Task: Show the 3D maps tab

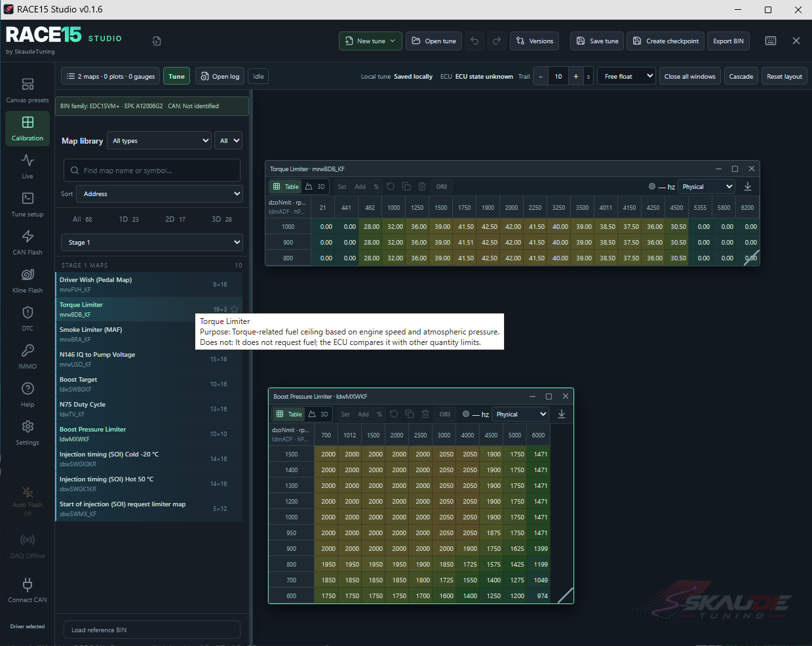Action: (222, 219)
